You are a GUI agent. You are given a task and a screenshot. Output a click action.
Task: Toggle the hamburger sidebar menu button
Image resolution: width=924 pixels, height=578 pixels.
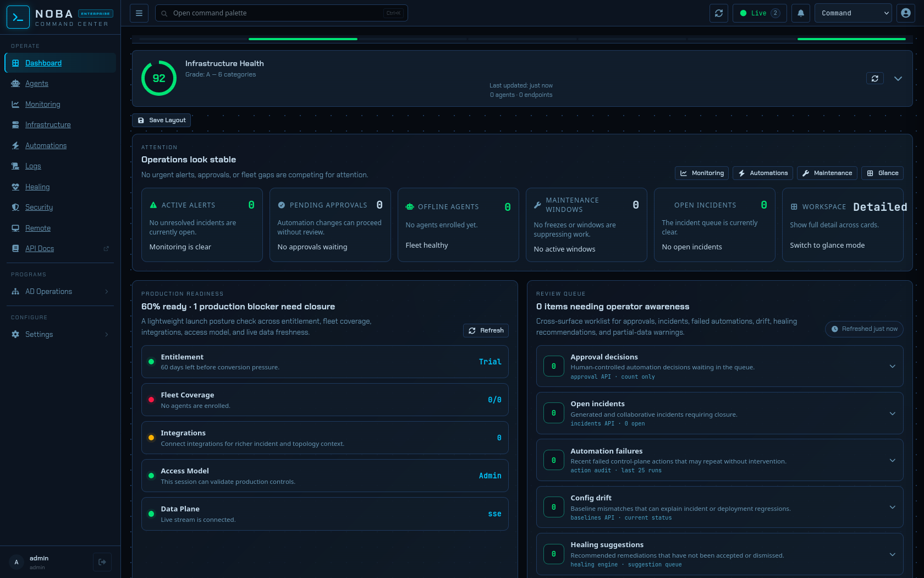(139, 13)
